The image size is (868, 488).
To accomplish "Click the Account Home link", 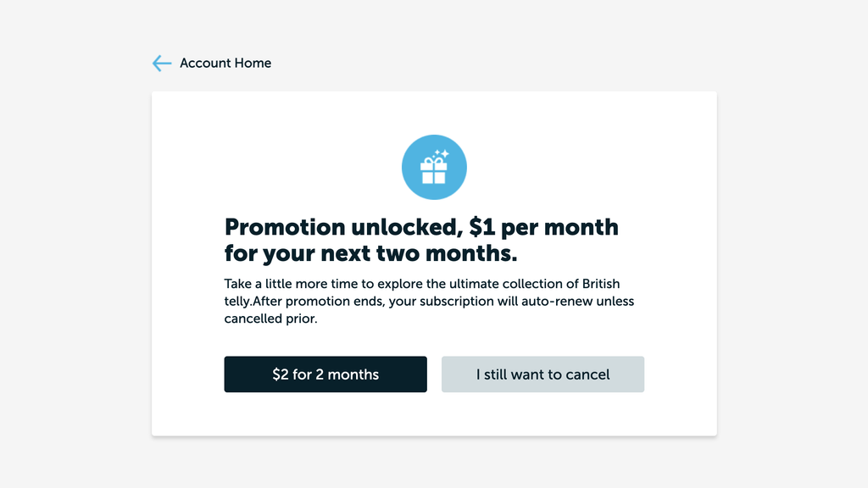I will pyautogui.click(x=225, y=63).
